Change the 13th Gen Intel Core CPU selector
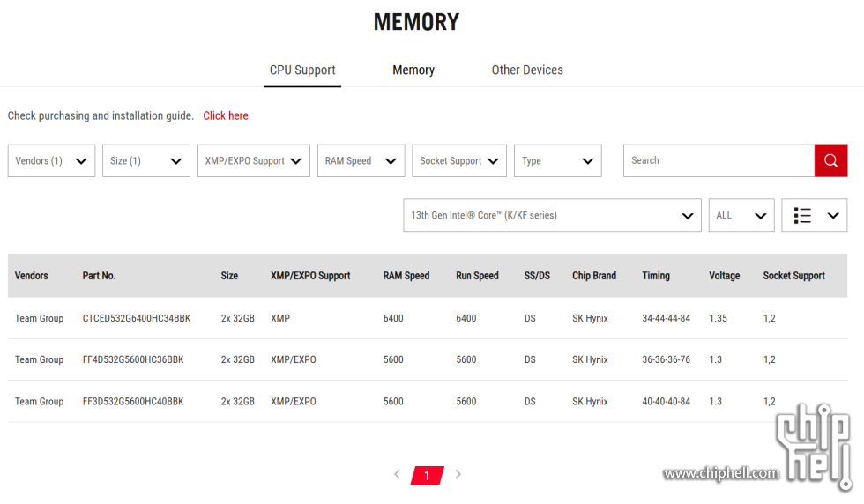Viewport: 864px width, 504px height. coord(552,215)
